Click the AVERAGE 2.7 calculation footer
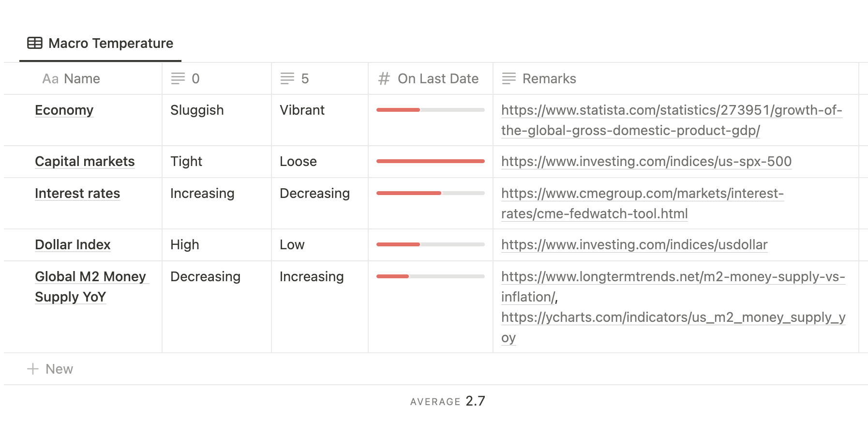This screenshot has width=868, height=423. (448, 401)
